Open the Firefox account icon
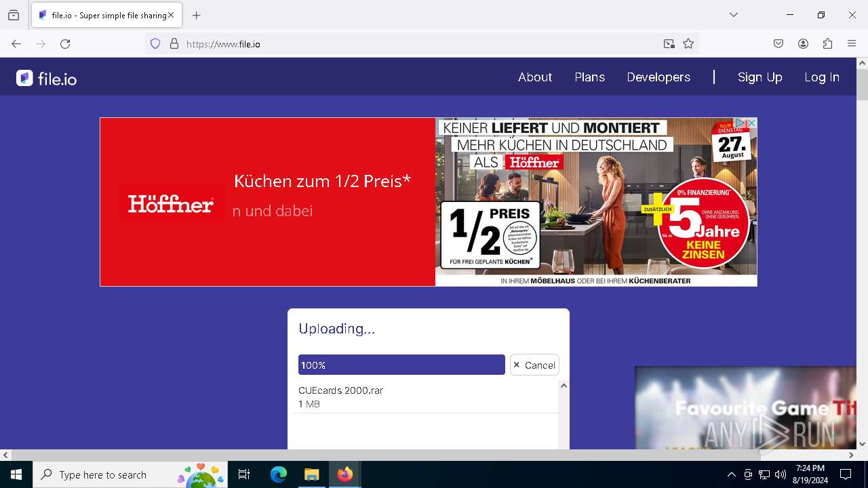 click(x=803, y=44)
